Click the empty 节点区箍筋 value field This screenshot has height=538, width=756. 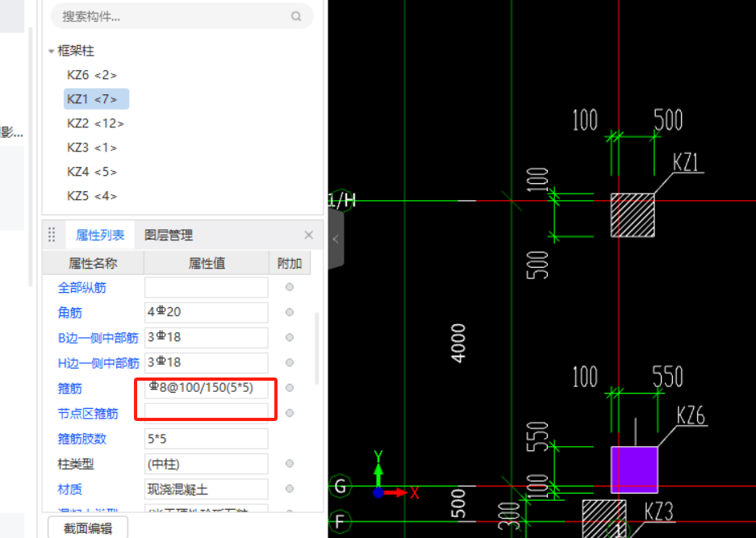click(x=207, y=413)
